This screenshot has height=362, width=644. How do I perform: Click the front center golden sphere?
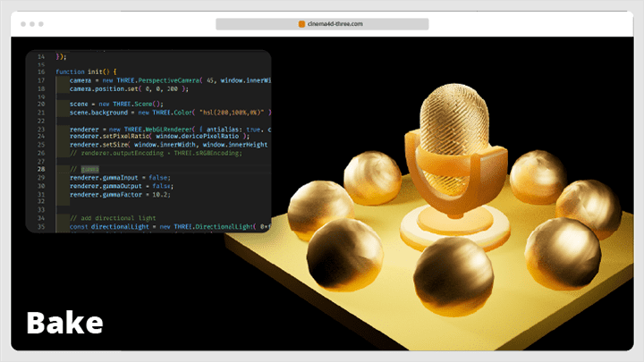click(x=453, y=276)
